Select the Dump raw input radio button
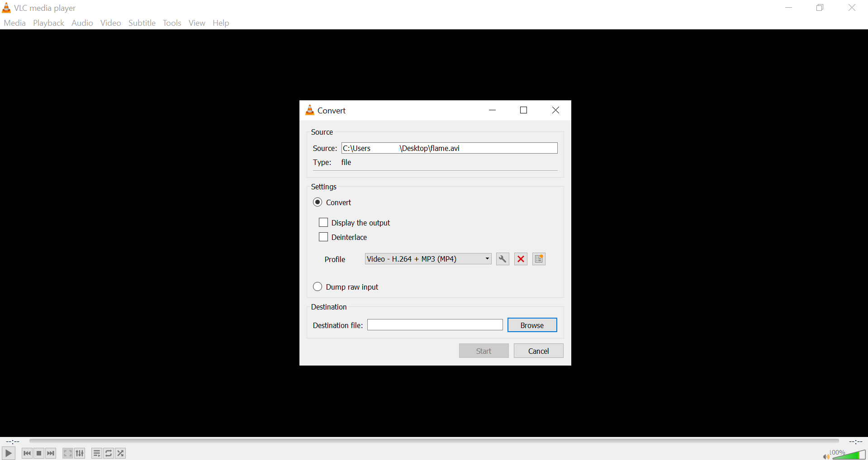Screen dimensions: 868x460 [x=318, y=287]
